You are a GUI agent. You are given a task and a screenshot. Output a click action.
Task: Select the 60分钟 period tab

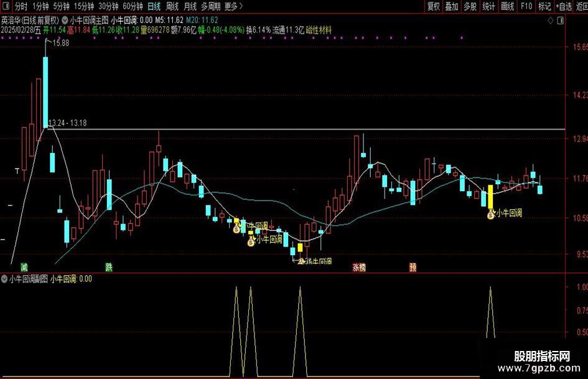(133, 6)
